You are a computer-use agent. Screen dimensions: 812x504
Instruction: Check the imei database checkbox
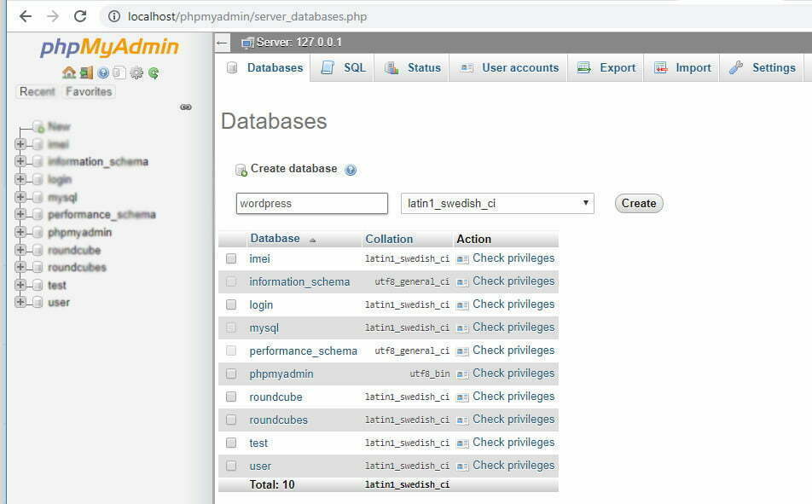pyautogui.click(x=231, y=258)
